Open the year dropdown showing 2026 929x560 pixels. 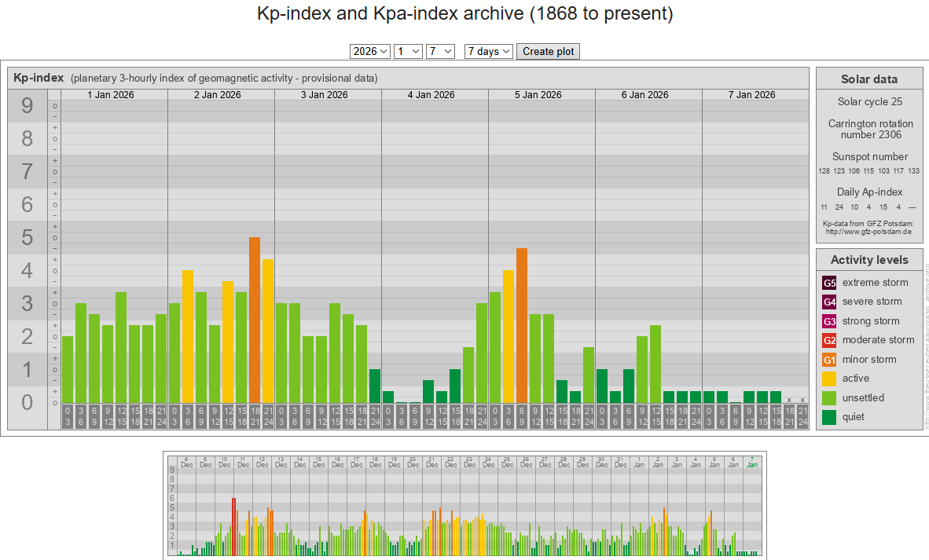(369, 52)
